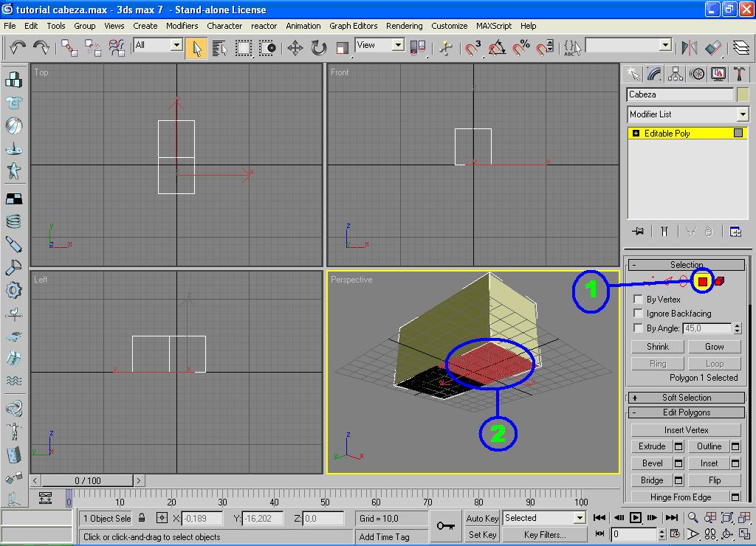Viewport: 756px width, 546px height.
Task: Click the Insert Vertex button
Action: (x=686, y=430)
